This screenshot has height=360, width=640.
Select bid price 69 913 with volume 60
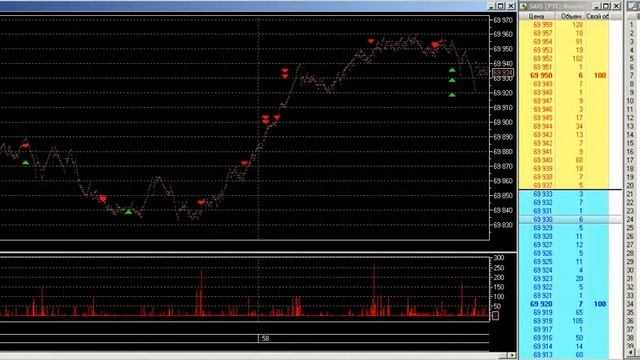pyautogui.click(x=564, y=355)
